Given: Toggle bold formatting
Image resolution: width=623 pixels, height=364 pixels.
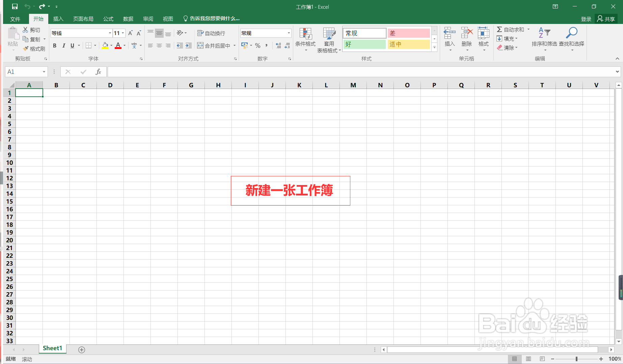Looking at the screenshot, I should 55,45.
